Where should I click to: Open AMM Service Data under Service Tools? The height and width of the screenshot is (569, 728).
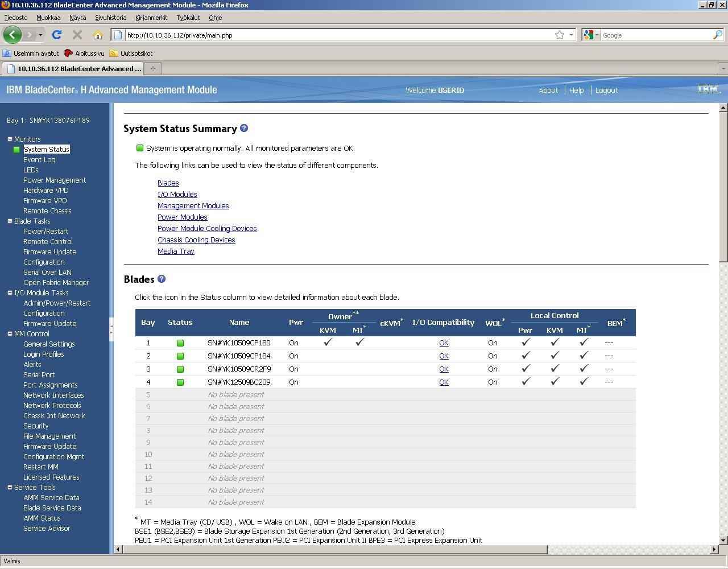click(51, 497)
